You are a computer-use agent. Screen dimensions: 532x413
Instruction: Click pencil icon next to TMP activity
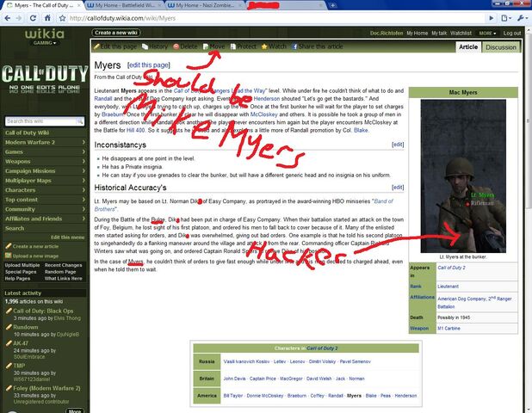9,366
